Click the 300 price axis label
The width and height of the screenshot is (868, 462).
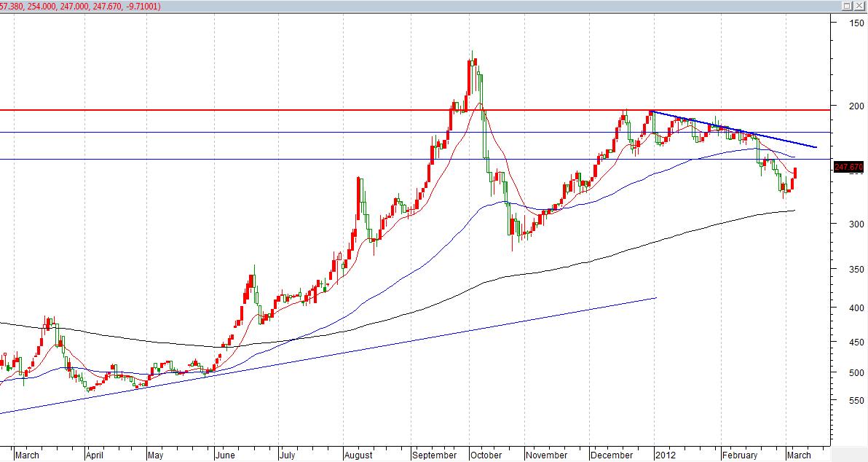coord(857,224)
